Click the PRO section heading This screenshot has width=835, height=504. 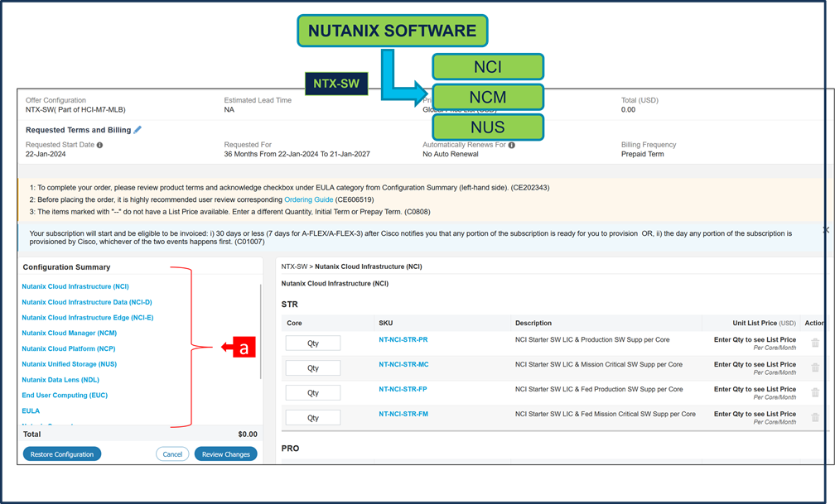coord(290,448)
